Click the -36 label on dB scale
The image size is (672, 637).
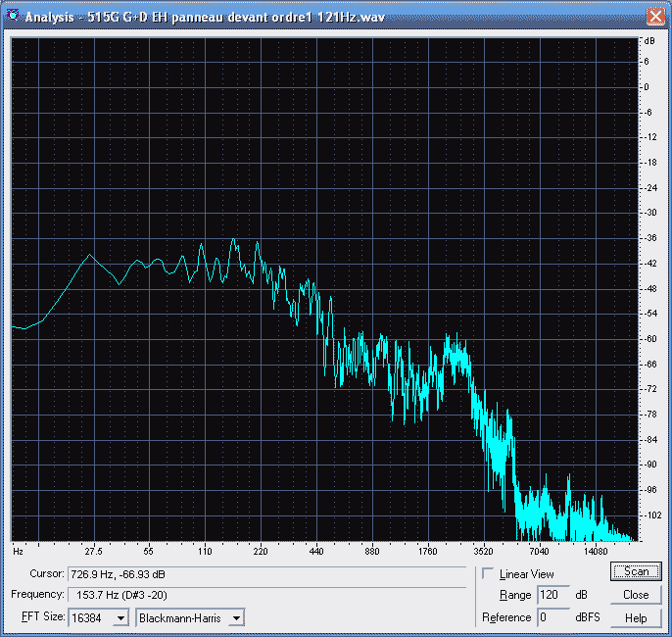[650, 238]
